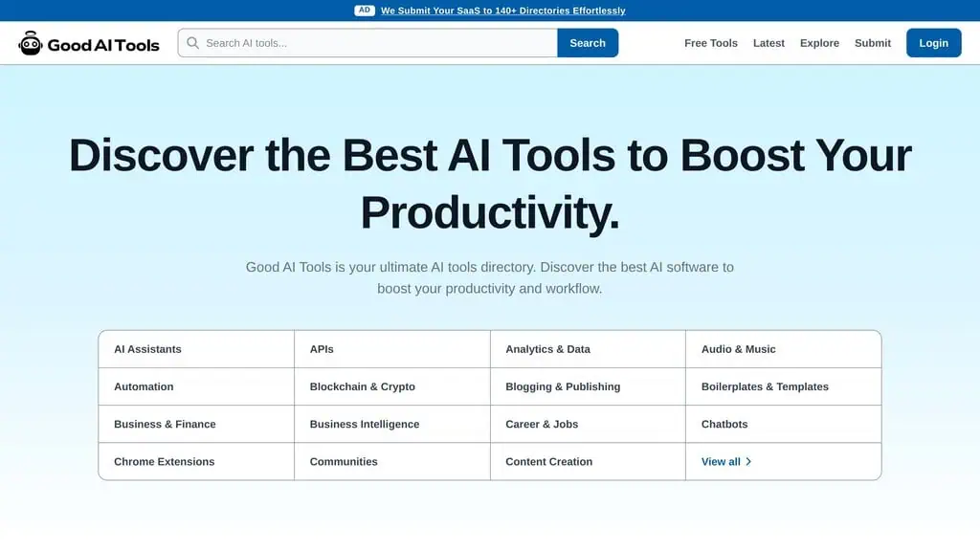Focus the Search AI tools input field

click(x=367, y=42)
